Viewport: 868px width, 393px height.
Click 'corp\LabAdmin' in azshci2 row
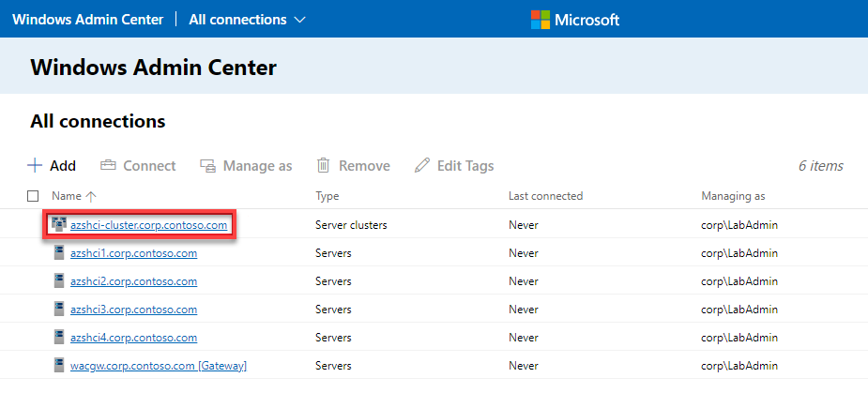739,281
